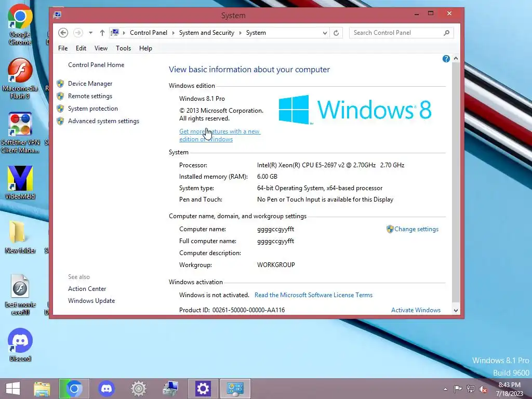This screenshot has height=399, width=532.
Task: Click the Windows Start button
Action: point(13,389)
